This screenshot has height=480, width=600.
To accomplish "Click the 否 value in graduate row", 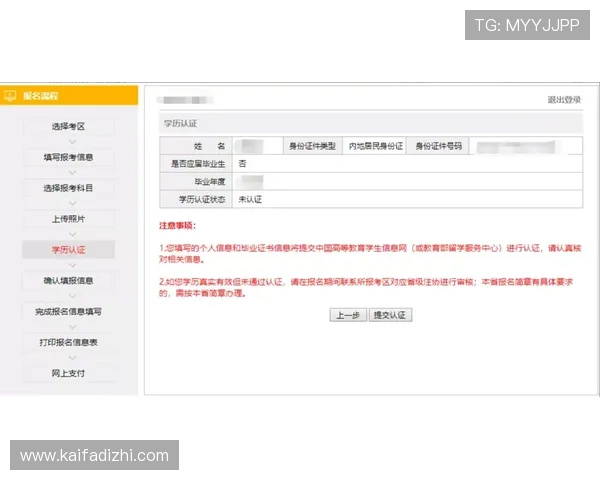I will (x=242, y=164).
